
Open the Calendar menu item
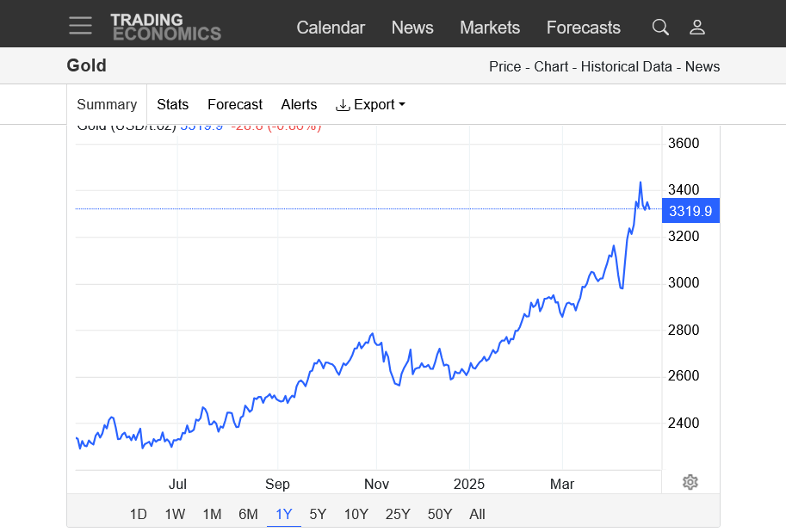coord(331,28)
